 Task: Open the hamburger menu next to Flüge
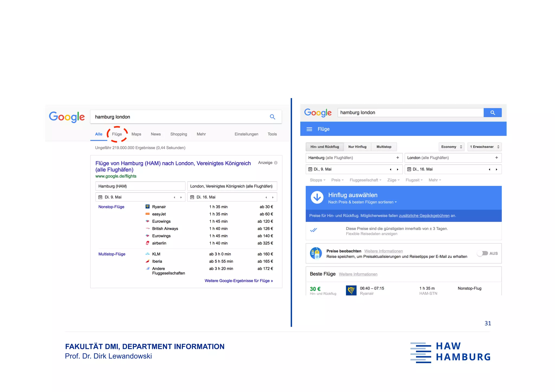coord(309,129)
